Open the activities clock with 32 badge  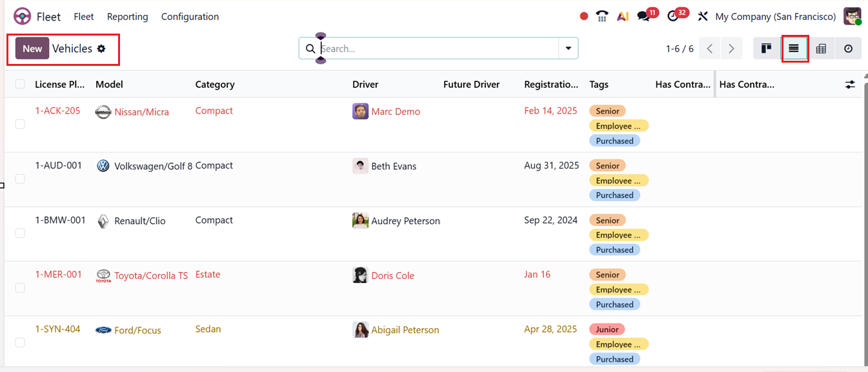[673, 17]
